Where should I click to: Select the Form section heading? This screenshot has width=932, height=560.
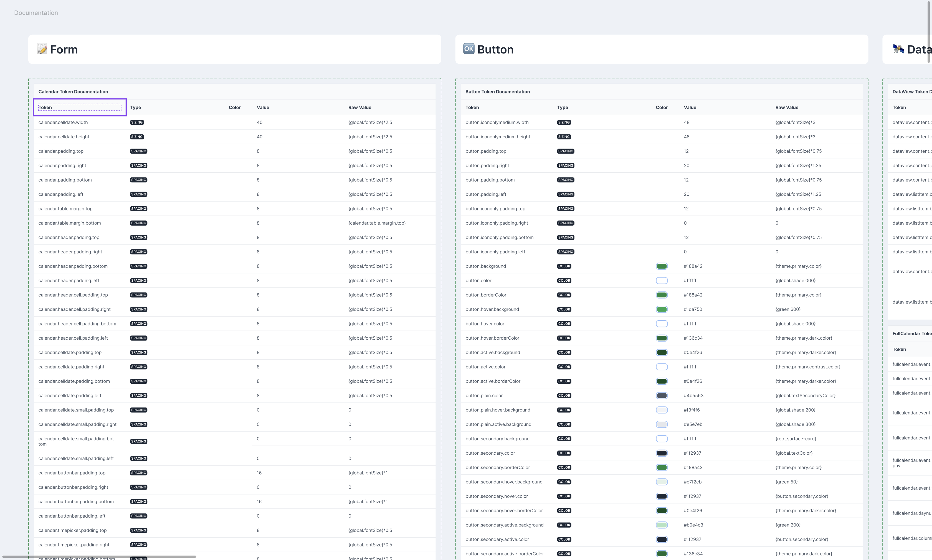point(64,49)
